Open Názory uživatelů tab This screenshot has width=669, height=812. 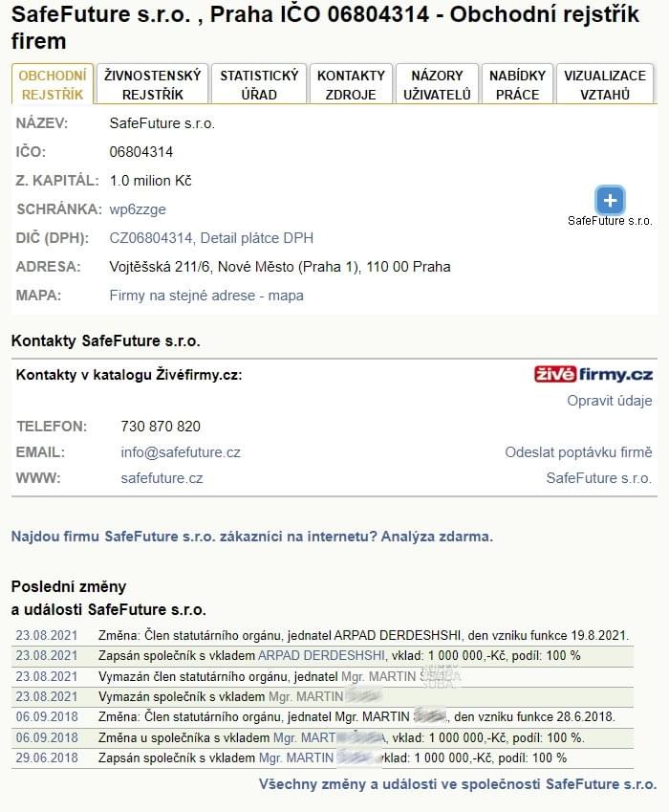437,85
